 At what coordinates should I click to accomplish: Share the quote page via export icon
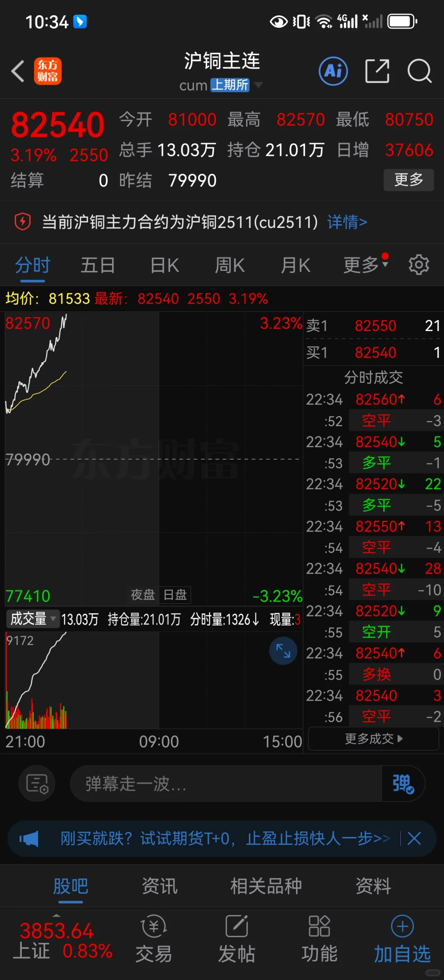(x=377, y=71)
